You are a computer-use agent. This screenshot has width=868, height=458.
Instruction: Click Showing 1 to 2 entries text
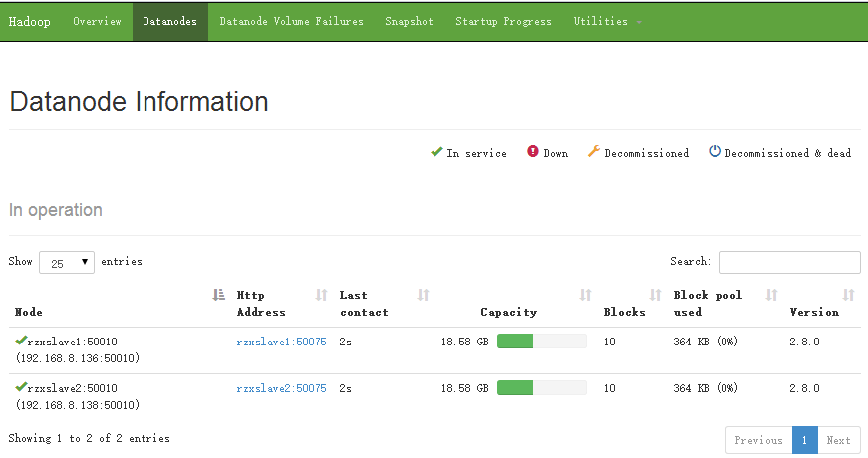(x=89, y=439)
